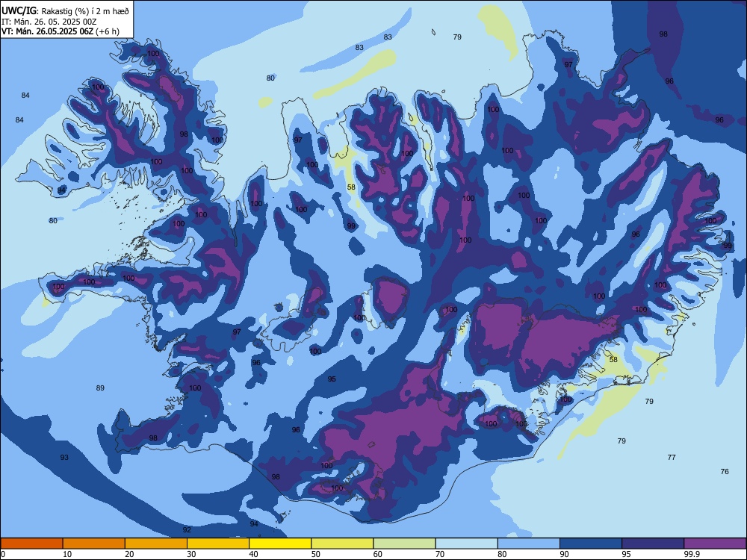Pick the 50–60 pale yellow legend swatch
The width and height of the screenshot is (747, 560).
point(342,544)
